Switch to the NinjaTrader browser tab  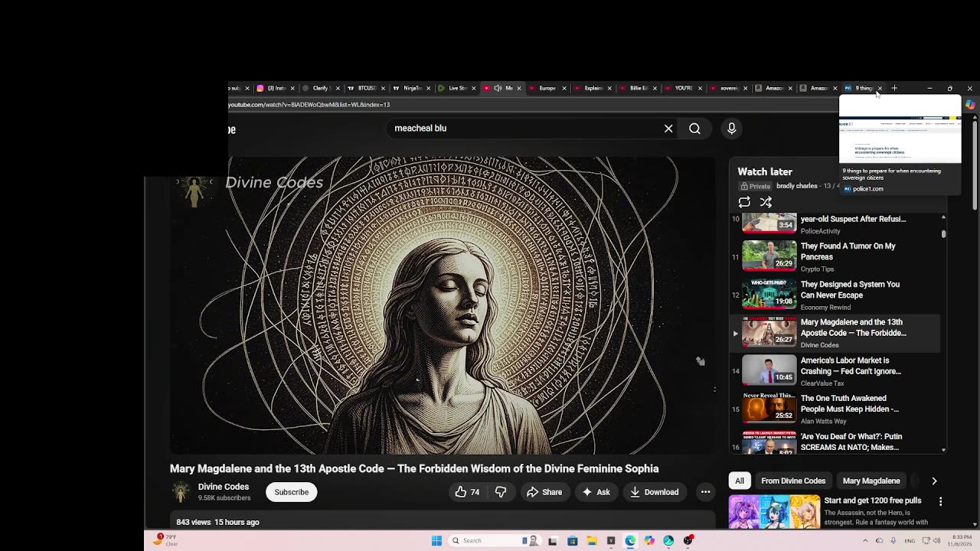(x=410, y=88)
